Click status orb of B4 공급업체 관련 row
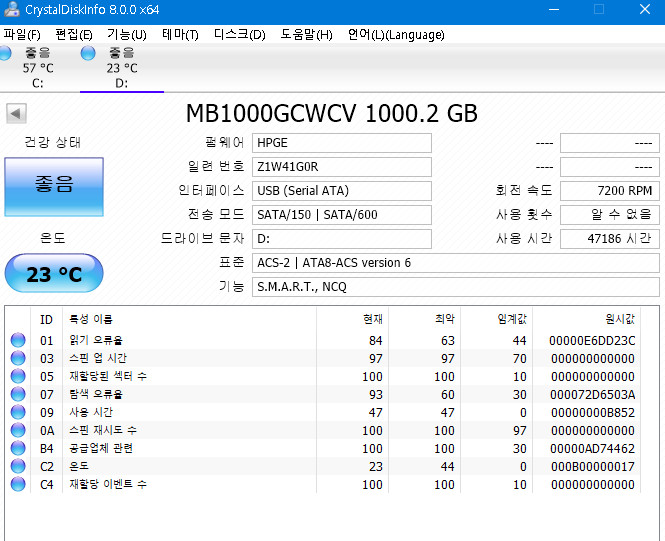 click(x=18, y=448)
